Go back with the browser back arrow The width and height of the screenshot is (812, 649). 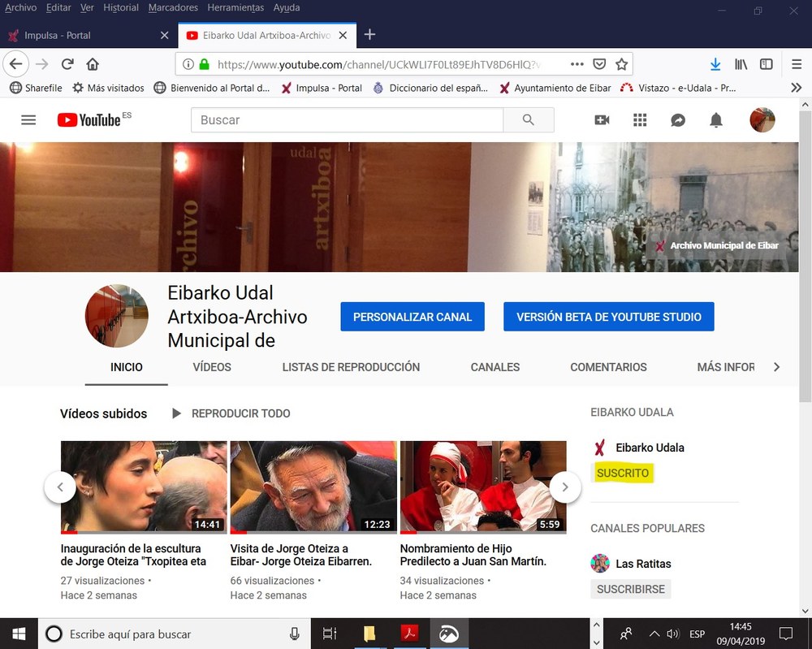pos(16,64)
